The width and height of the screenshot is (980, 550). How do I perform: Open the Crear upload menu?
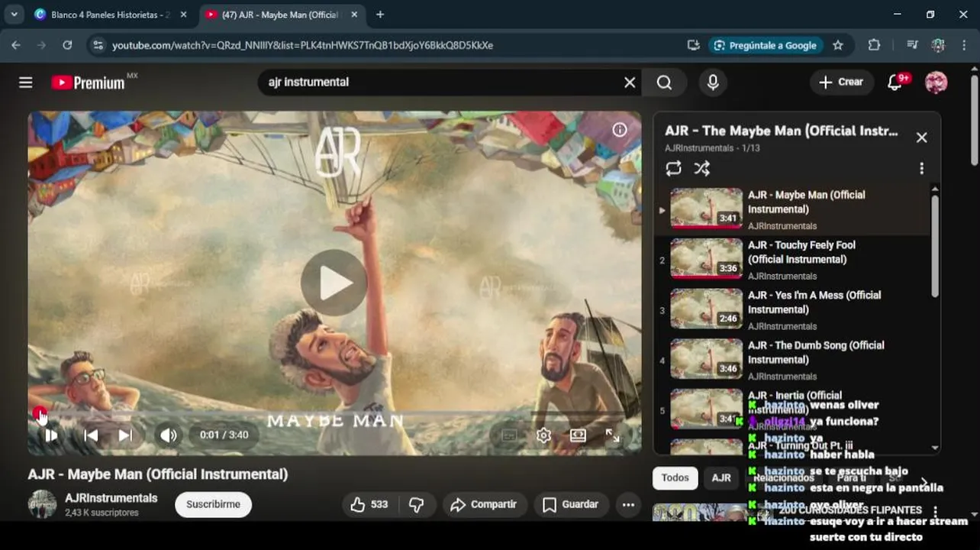[841, 82]
